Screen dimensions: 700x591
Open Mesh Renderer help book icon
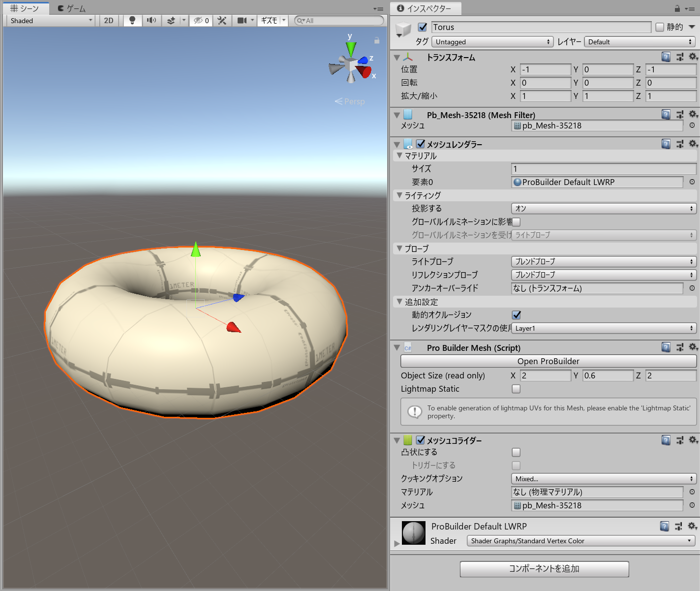tap(666, 144)
